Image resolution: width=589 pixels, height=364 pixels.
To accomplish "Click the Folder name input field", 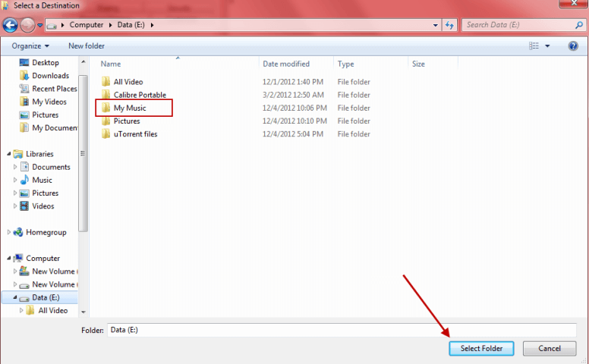I will point(342,330).
